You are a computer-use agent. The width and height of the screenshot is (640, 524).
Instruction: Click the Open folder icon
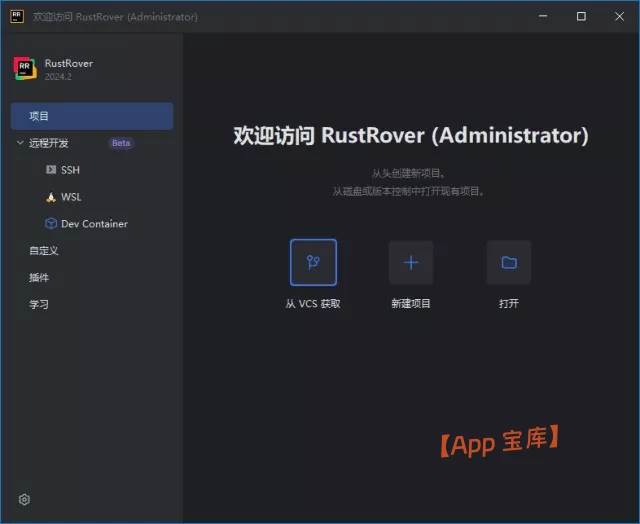509,262
